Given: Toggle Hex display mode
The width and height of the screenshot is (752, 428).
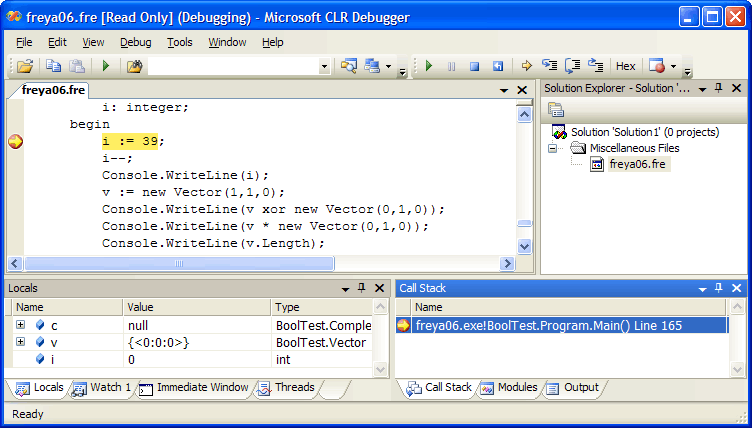Looking at the screenshot, I should [x=625, y=66].
